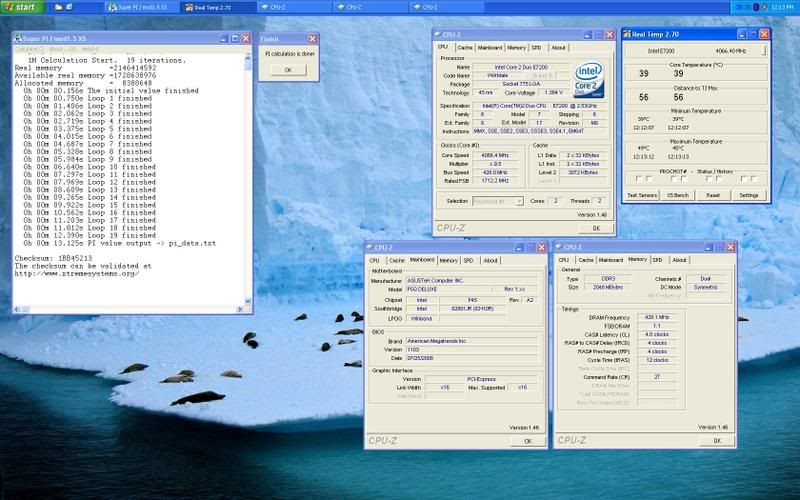Click the Intel Core 2 Duo E7200 name field

(x=521, y=67)
